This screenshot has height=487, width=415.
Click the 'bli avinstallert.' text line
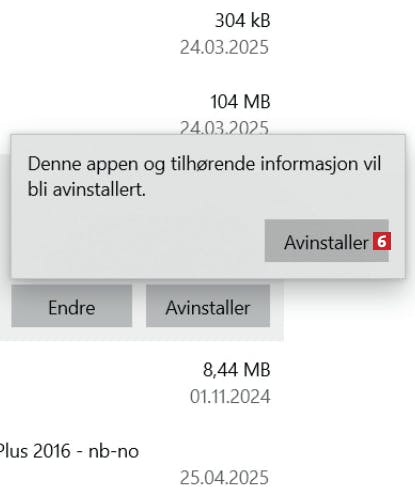(x=87, y=190)
